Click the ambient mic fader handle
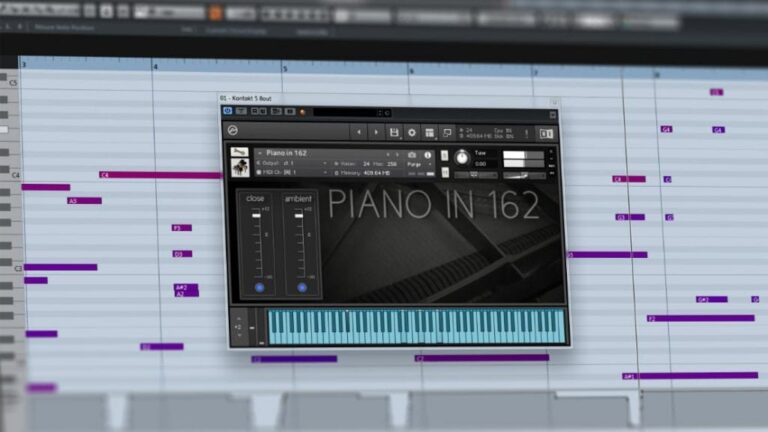768x432 pixels. click(298, 216)
